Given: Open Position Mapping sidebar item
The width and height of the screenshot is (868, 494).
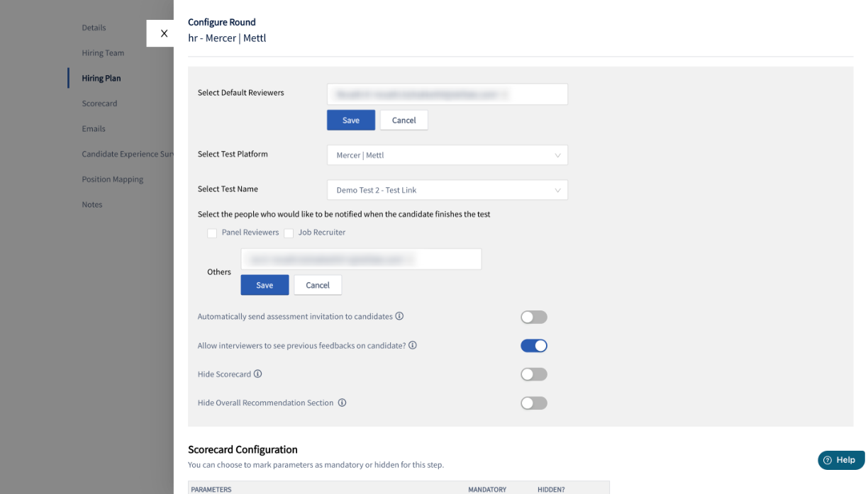Looking at the screenshot, I should click(113, 179).
